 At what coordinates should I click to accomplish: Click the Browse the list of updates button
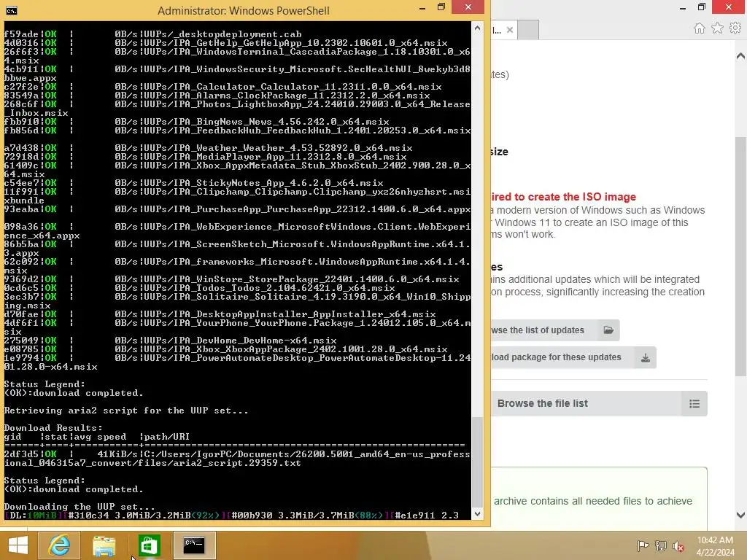tap(555, 330)
